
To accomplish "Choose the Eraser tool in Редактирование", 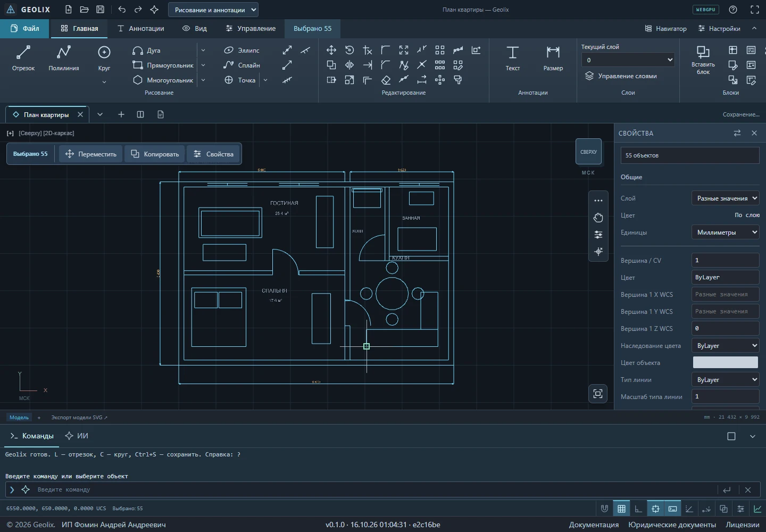I will coord(386,80).
